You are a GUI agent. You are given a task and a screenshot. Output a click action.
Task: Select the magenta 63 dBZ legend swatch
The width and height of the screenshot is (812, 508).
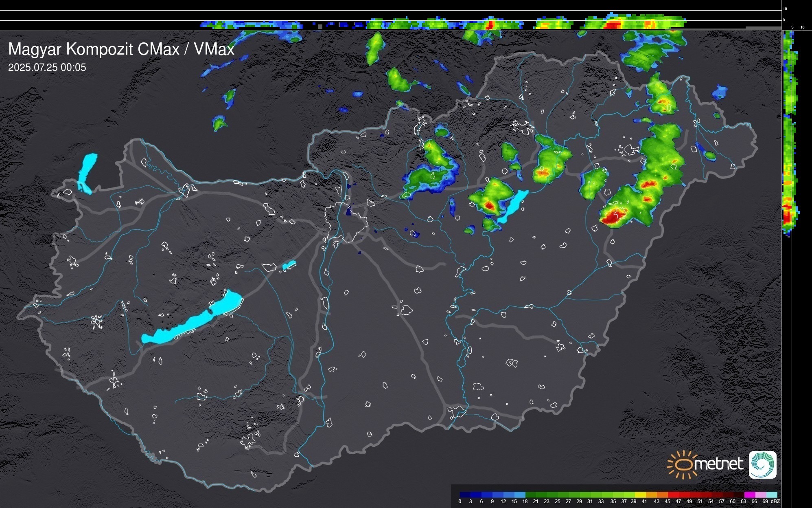pos(749,495)
